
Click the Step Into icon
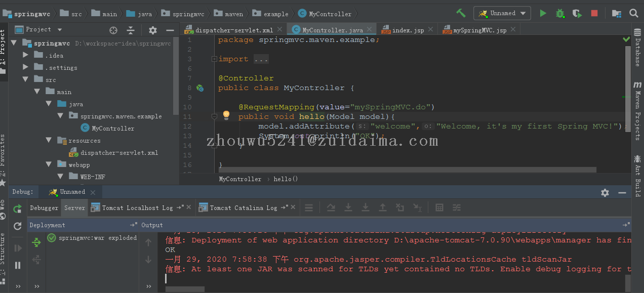[348, 207]
